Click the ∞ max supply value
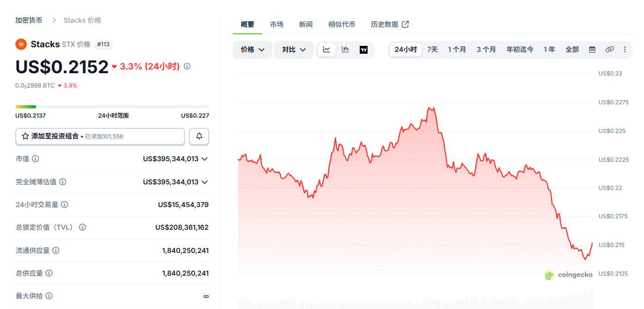This screenshot has width=644, height=309. tap(206, 296)
